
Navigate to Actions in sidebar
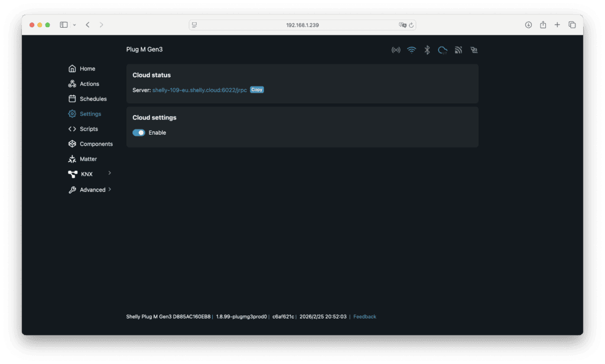89,84
